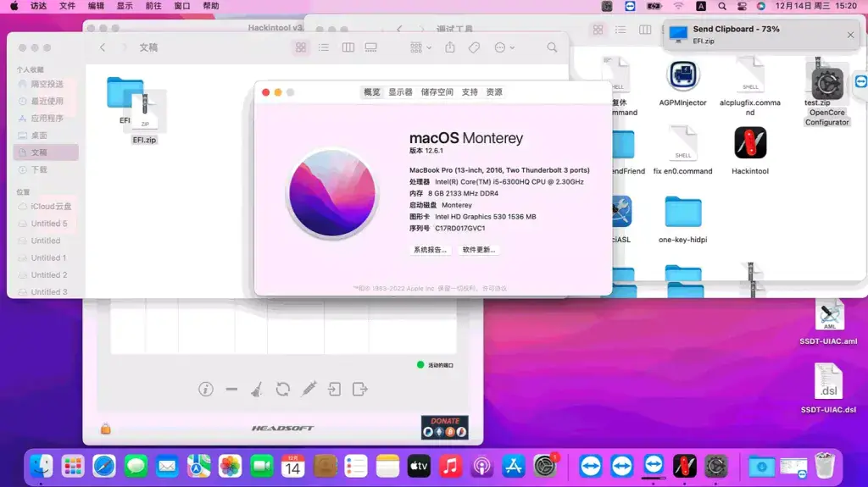This screenshot has width=868, height=487.
Task: Select the alcplugfix.command file
Action: coord(750,75)
